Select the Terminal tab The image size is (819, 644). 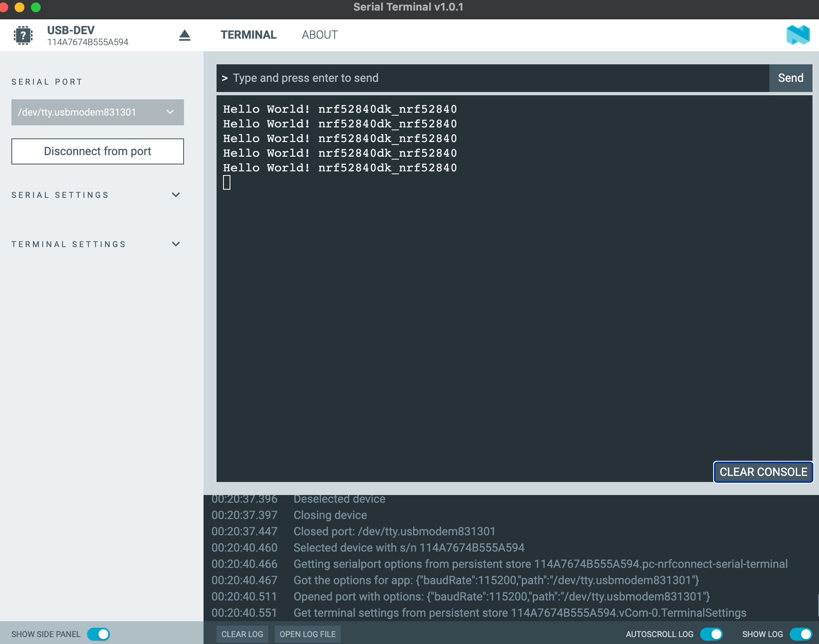click(248, 35)
